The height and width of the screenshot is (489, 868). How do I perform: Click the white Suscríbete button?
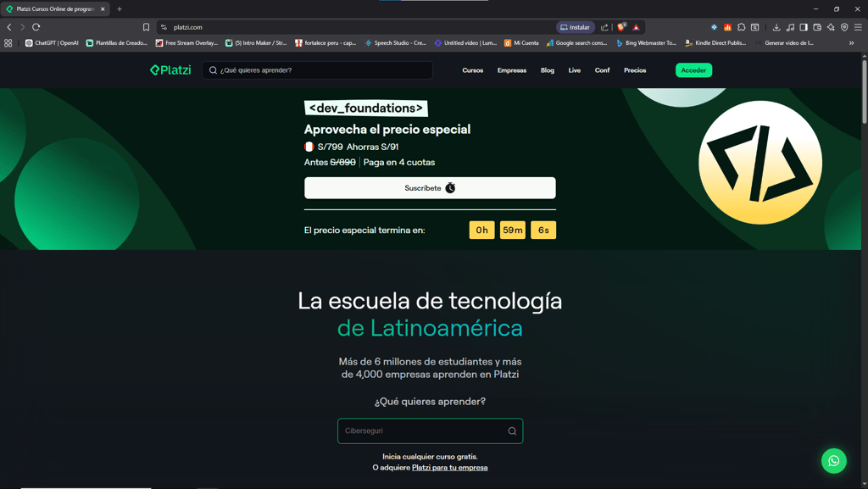point(430,188)
